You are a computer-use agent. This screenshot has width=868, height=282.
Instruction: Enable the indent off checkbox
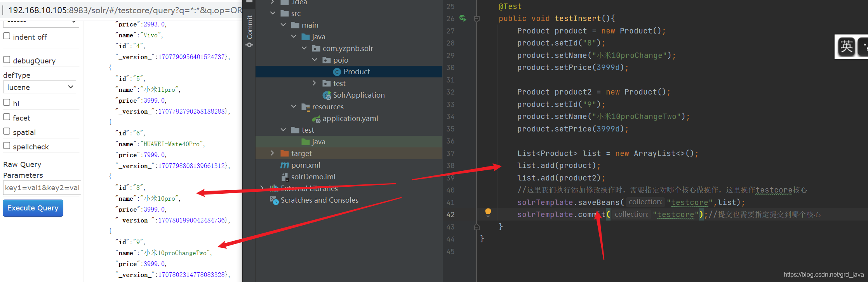[x=7, y=36]
